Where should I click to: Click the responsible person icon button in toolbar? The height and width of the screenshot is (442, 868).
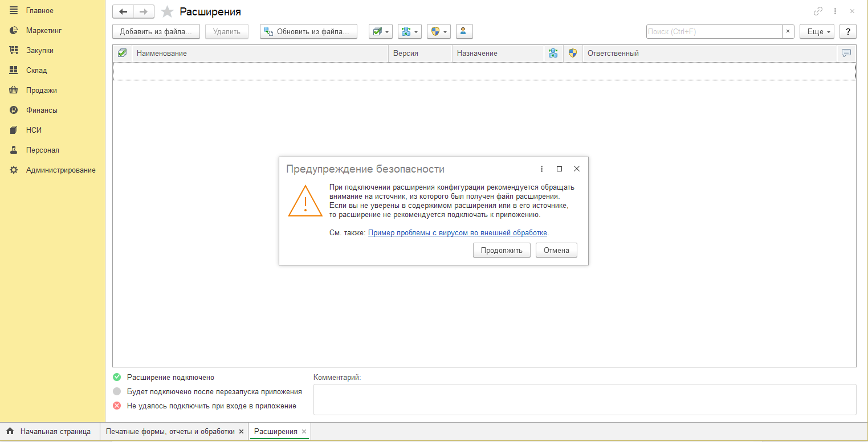point(464,32)
